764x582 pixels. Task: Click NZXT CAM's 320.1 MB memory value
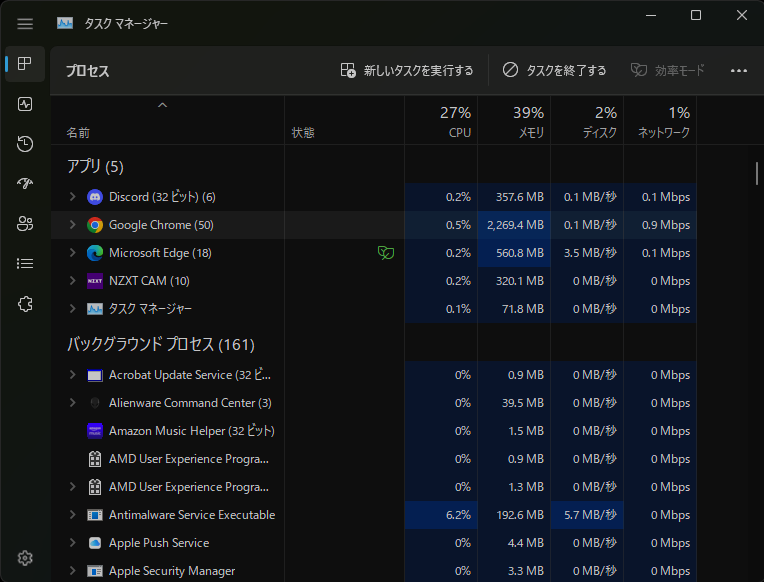click(519, 281)
